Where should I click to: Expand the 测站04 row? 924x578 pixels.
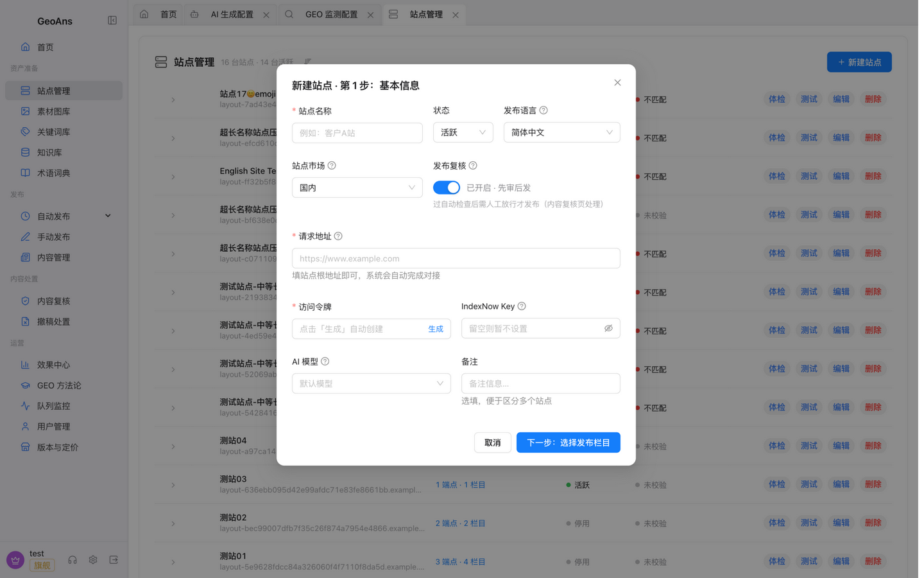click(173, 446)
